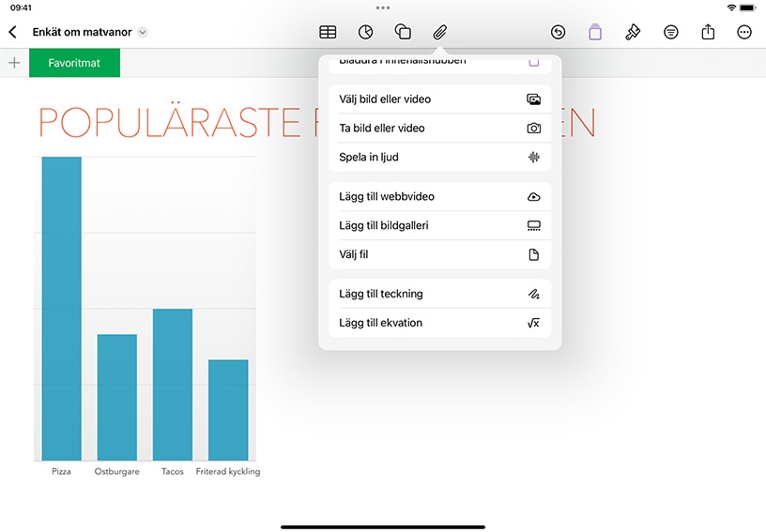Select Lägg till ekvation
The height and width of the screenshot is (532, 766).
439,323
